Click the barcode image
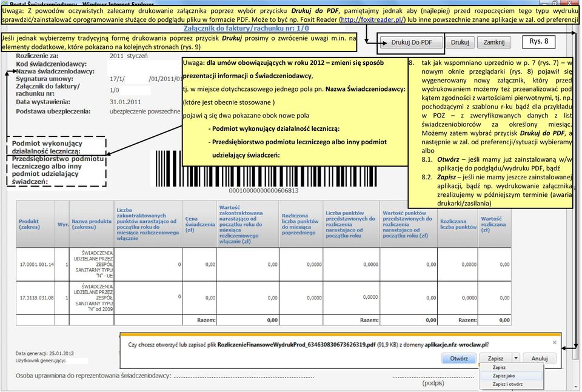The image size is (582, 392). pos(266,168)
